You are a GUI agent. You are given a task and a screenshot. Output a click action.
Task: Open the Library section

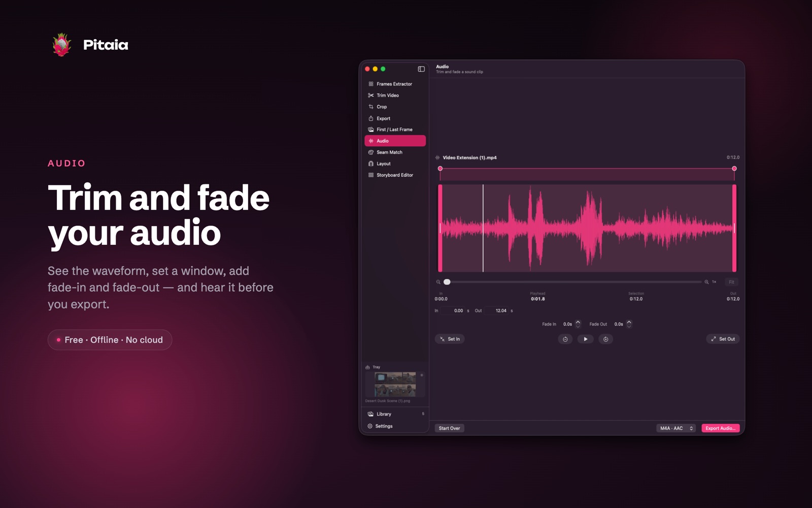click(395, 414)
